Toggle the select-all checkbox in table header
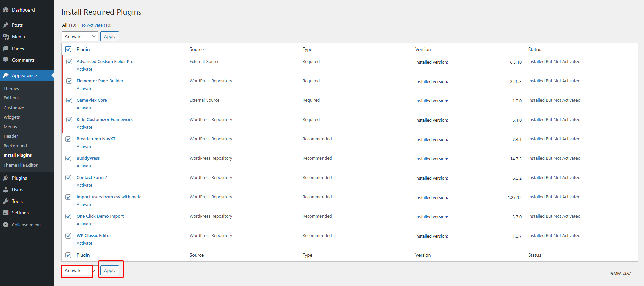The image size is (644, 286). coord(68,49)
